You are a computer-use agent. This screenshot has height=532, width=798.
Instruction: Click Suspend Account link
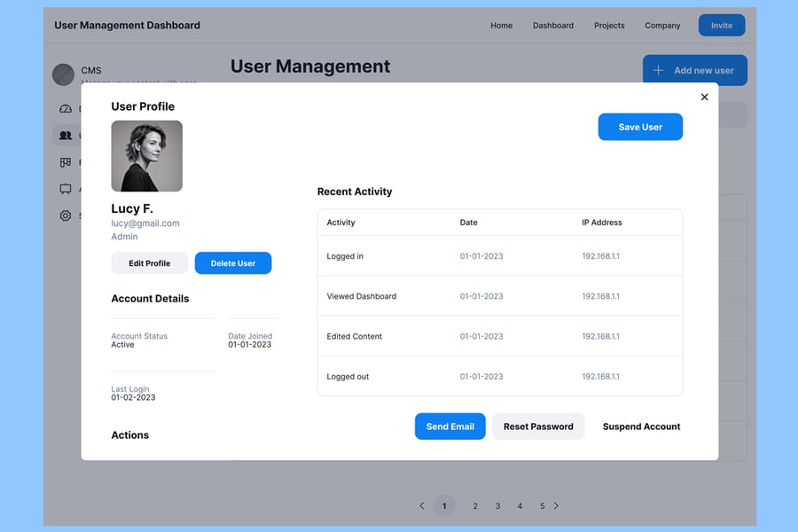(x=641, y=426)
